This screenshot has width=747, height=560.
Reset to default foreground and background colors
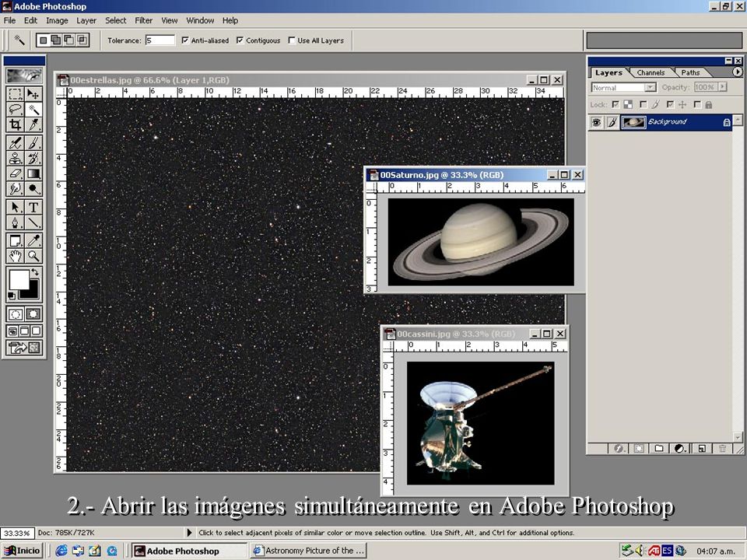12,296
